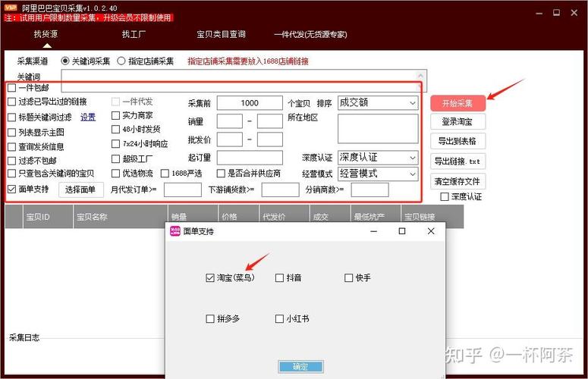Viewport: 588px width, 379px height.
Task: Click 导出到表格 button
Action: tap(458, 141)
